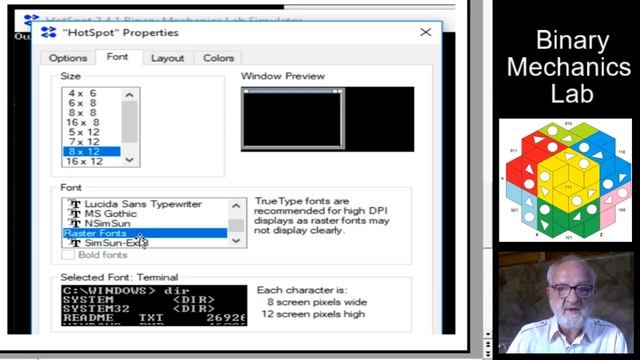Screen dimensions: 640x360
Task: Click TrueType icon beside NSimSun
Action: pyautogui.click(x=75, y=223)
